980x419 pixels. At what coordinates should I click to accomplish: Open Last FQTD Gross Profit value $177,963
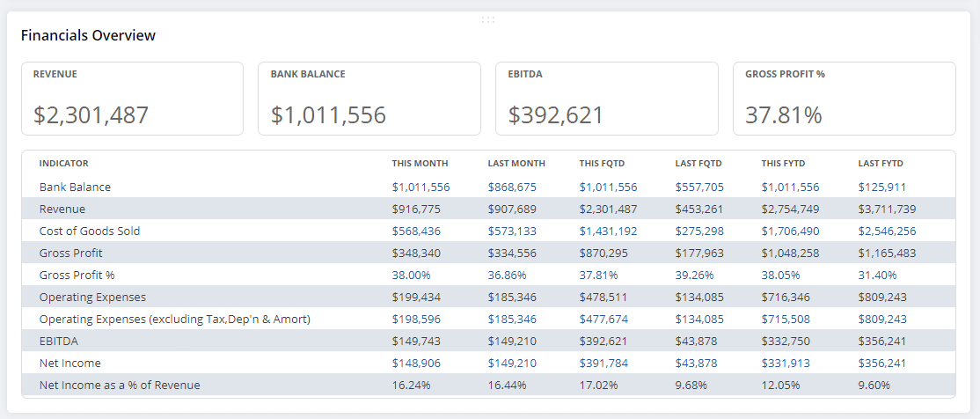698,254
